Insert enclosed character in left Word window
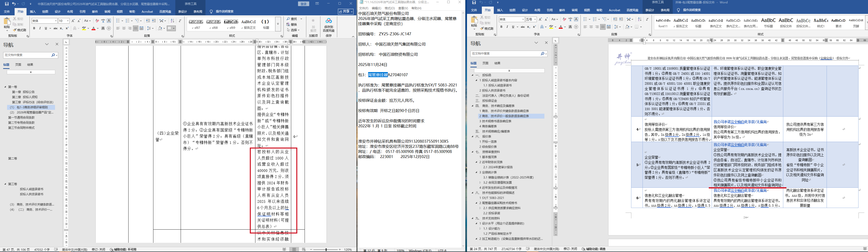Screen dimensions: 868x252 [109, 28]
